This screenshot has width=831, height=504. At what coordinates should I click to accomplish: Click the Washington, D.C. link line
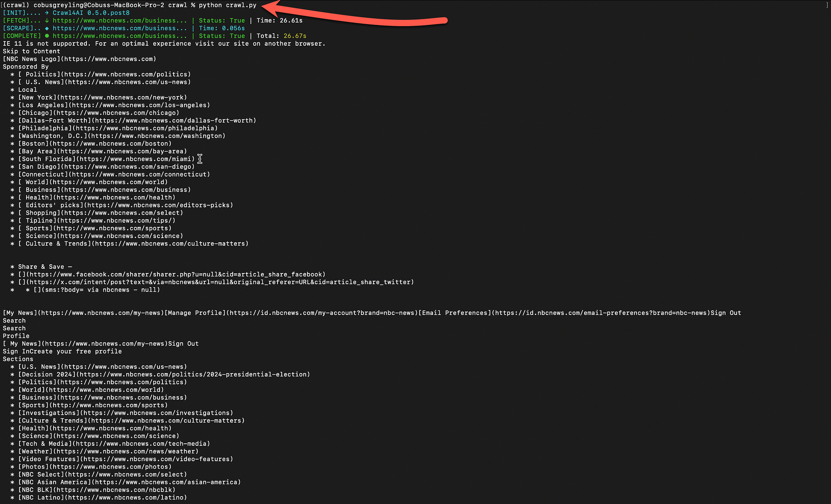click(122, 136)
